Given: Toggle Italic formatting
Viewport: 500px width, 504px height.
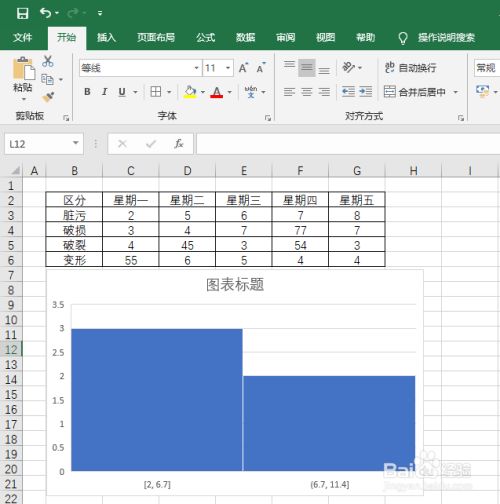Looking at the screenshot, I should pyautogui.click(x=105, y=92).
